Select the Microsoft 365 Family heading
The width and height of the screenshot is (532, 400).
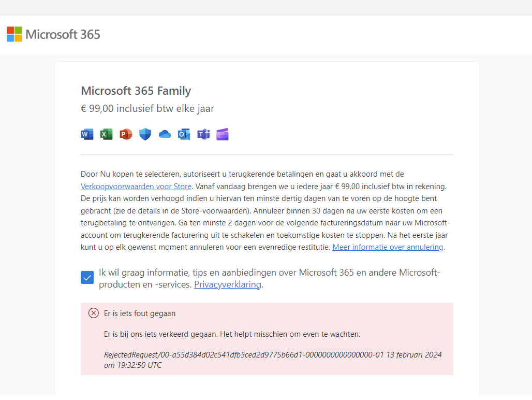point(136,91)
